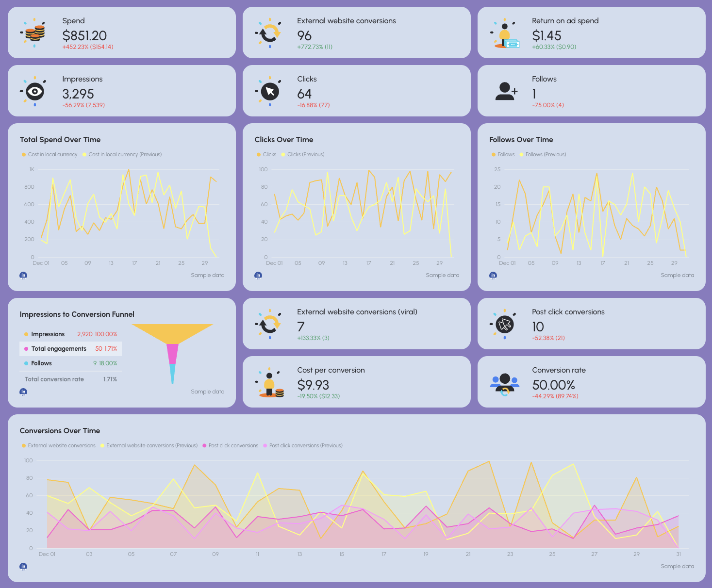Click the External website conversions refresh icon

(x=268, y=33)
